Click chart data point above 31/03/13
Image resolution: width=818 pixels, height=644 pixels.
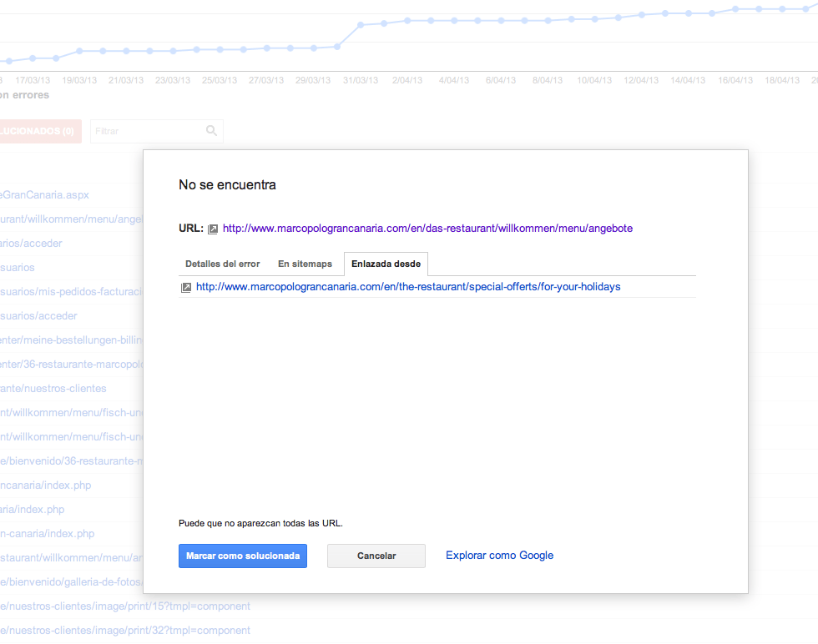click(x=361, y=25)
